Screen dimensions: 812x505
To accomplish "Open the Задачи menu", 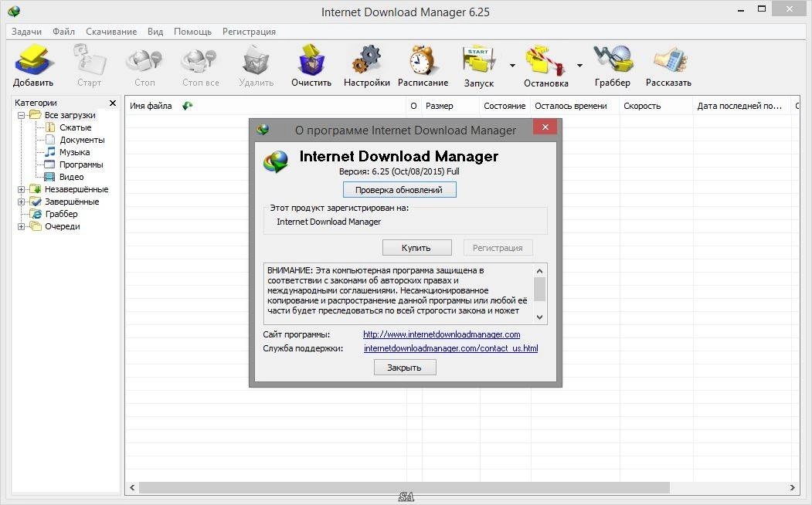I will coord(26,32).
